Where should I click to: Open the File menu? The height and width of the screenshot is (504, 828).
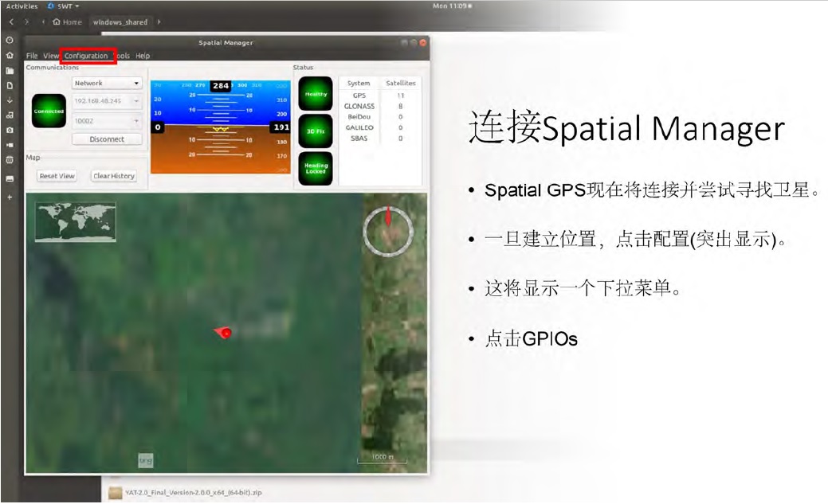click(32, 56)
